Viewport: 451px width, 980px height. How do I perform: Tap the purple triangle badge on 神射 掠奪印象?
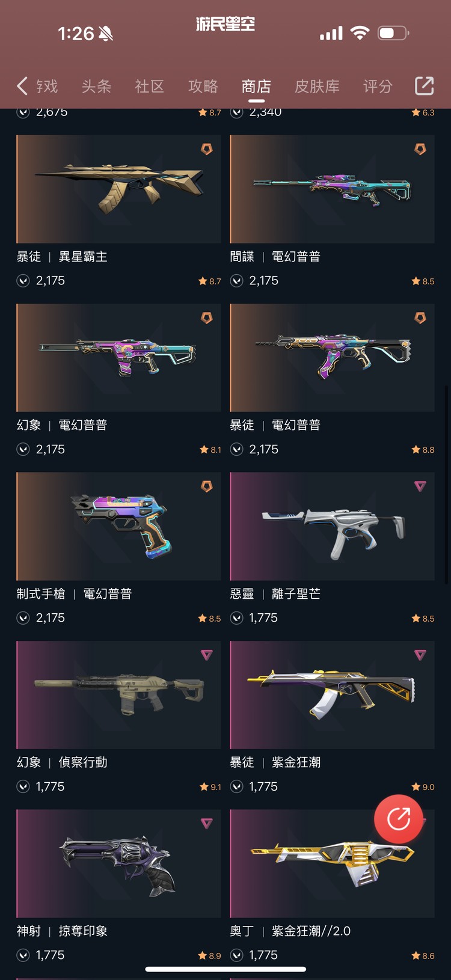coord(207,823)
